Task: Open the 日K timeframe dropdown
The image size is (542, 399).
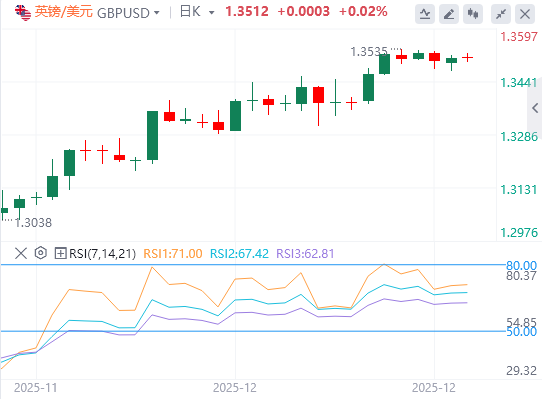Action: coord(197,12)
